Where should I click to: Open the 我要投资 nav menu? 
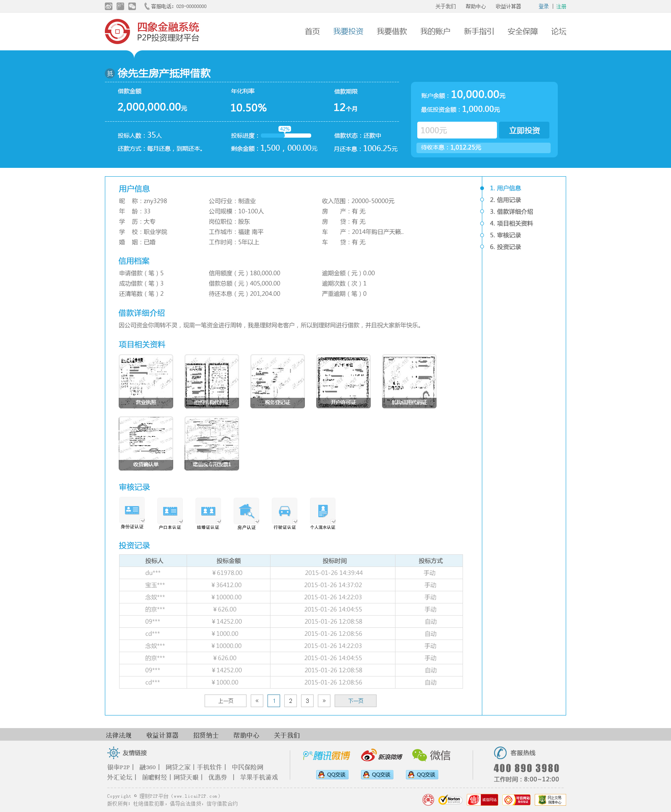pos(348,31)
